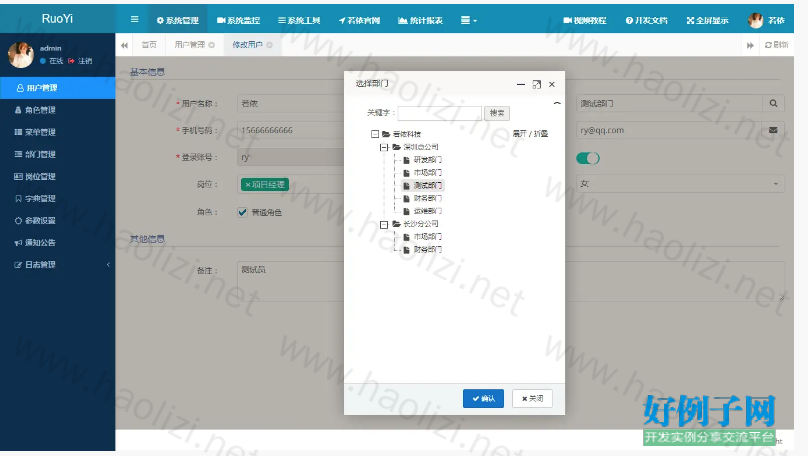The width and height of the screenshot is (808, 456).
Task: Click the hamburger sidebar toggle icon
Action: point(135,20)
